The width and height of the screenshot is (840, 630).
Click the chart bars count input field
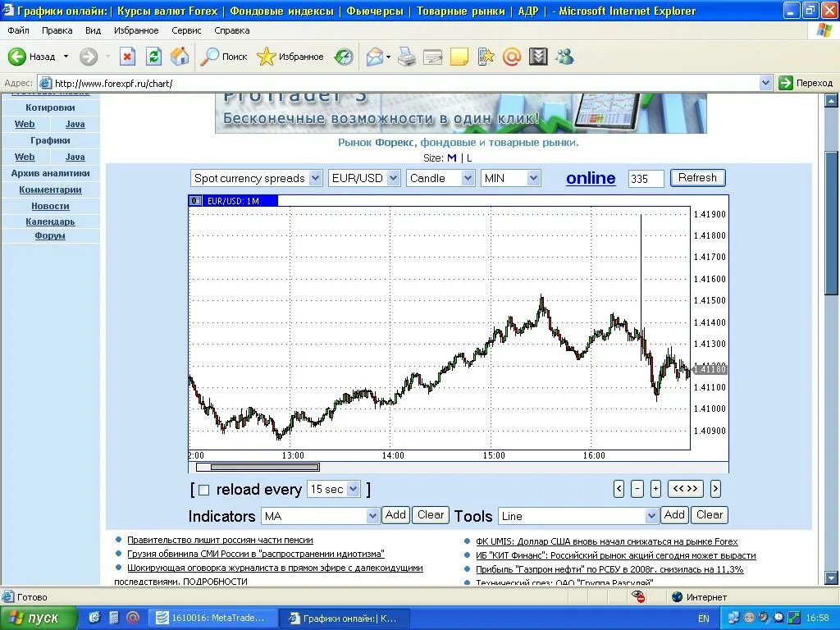pyautogui.click(x=646, y=179)
